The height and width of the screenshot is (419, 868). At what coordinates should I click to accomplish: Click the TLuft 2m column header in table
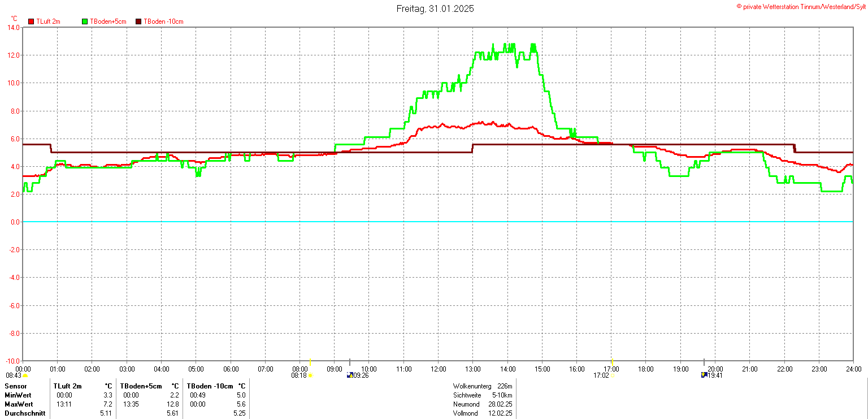click(x=68, y=386)
